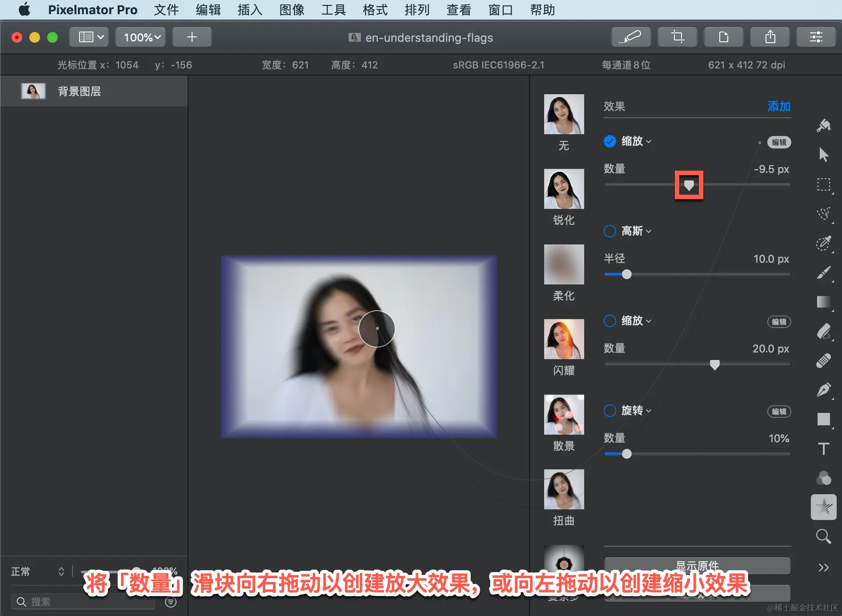Open the 帮助 menu
842x616 pixels.
[x=542, y=10]
